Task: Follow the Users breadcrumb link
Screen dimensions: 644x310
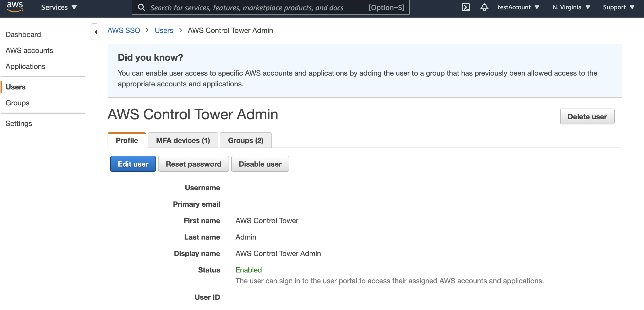Action: click(x=164, y=30)
